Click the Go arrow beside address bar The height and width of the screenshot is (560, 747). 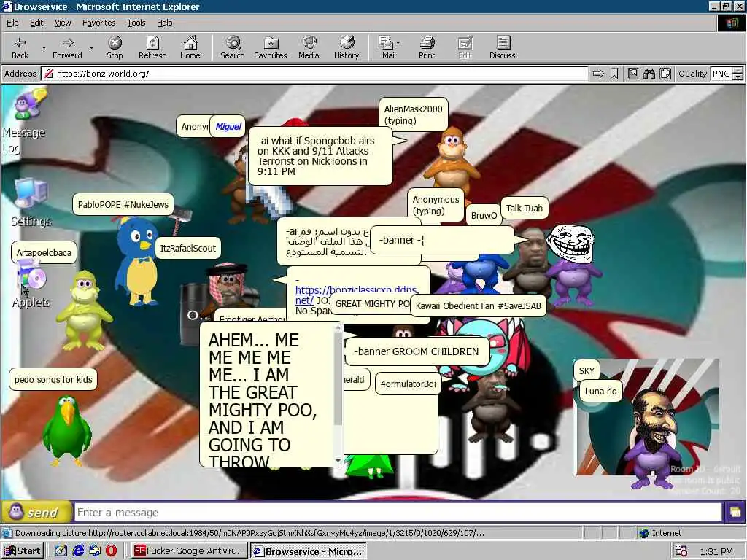click(598, 74)
